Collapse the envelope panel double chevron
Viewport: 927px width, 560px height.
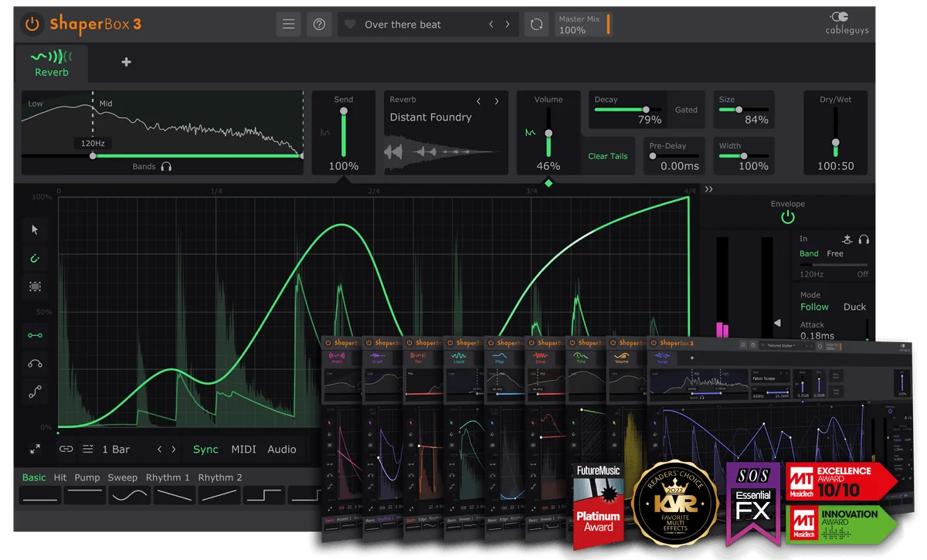(709, 189)
